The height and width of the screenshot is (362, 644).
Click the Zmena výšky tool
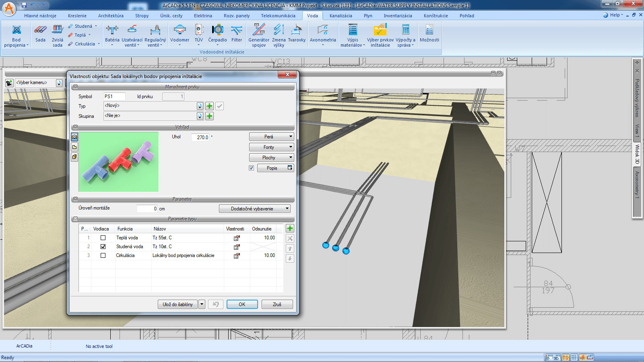click(279, 30)
